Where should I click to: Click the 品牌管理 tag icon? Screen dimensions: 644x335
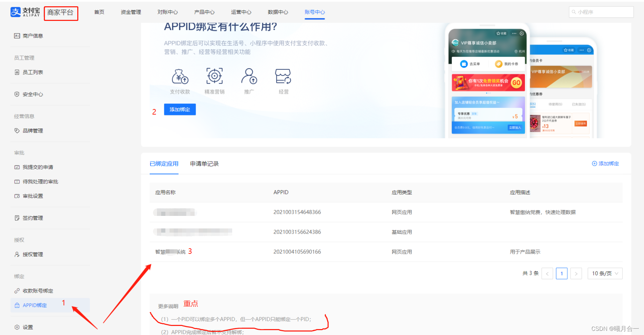[x=17, y=131]
